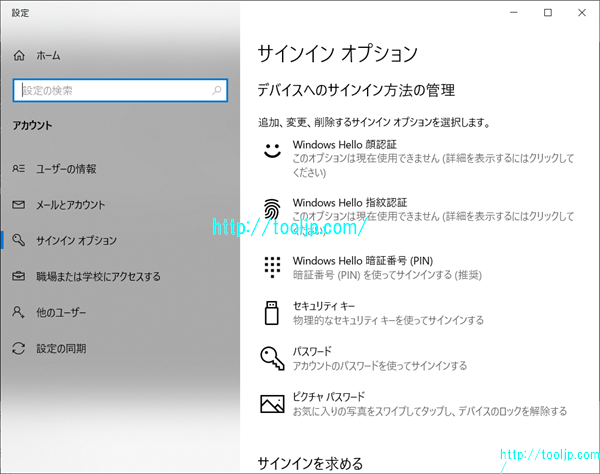Screen dimensions: 600x474
Task: Click the 他のユーザー person-plus icon
Action: pos(19,312)
